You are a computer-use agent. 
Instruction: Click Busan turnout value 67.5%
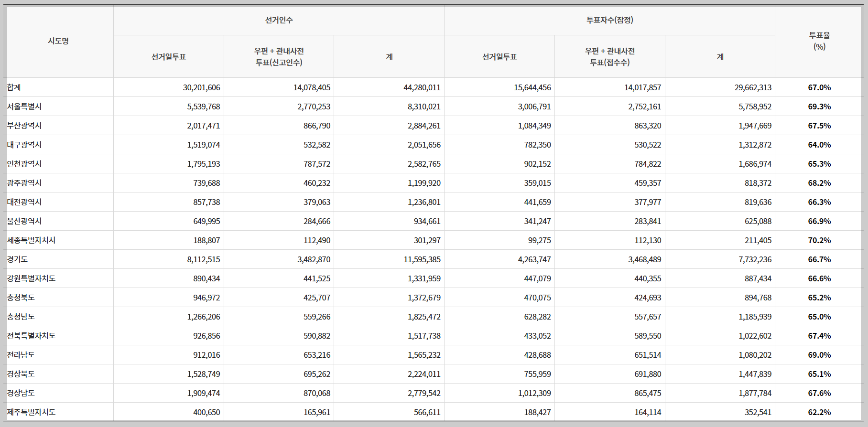(x=819, y=126)
